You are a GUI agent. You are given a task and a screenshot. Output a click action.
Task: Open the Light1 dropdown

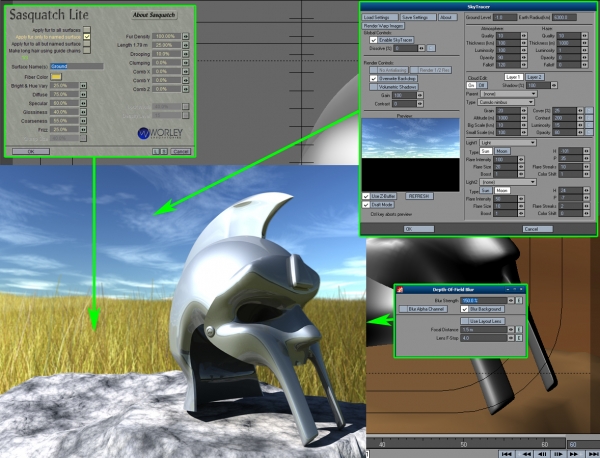tap(508, 143)
